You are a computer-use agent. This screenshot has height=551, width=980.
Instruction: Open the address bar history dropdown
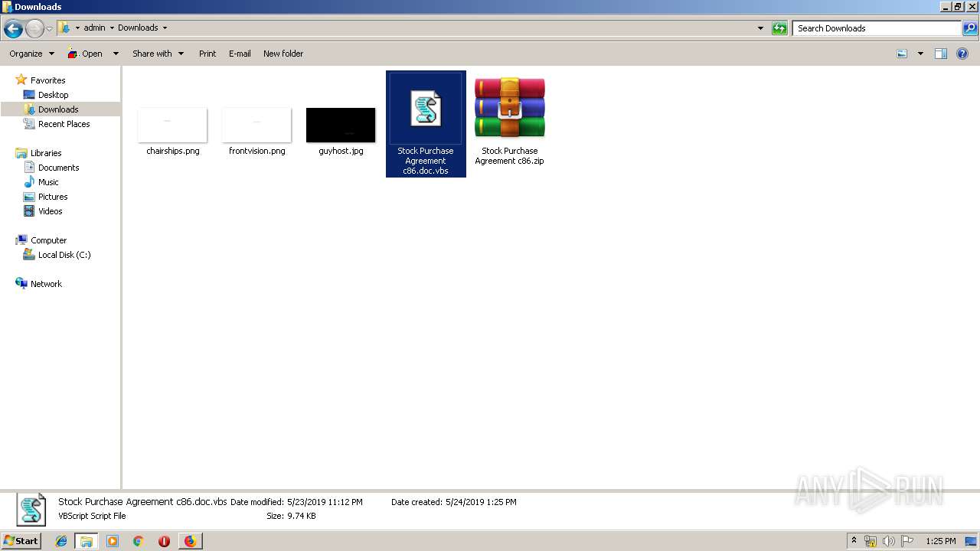click(760, 28)
